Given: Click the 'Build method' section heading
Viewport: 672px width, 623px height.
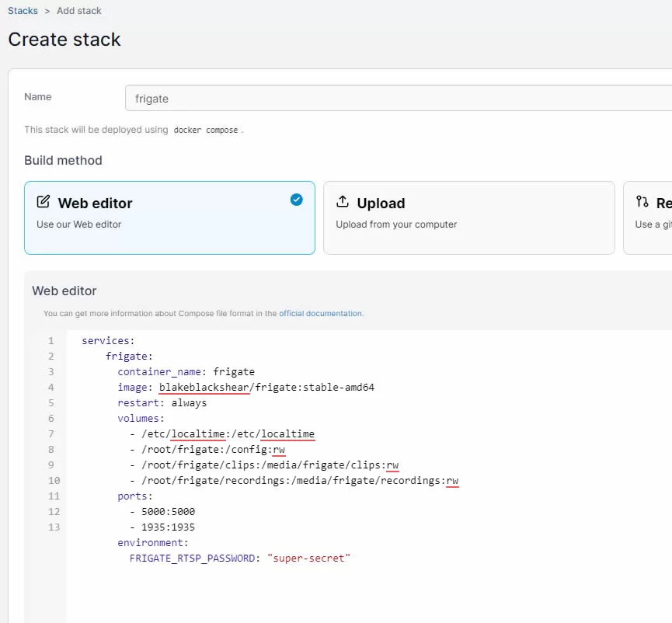Looking at the screenshot, I should [64, 160].
